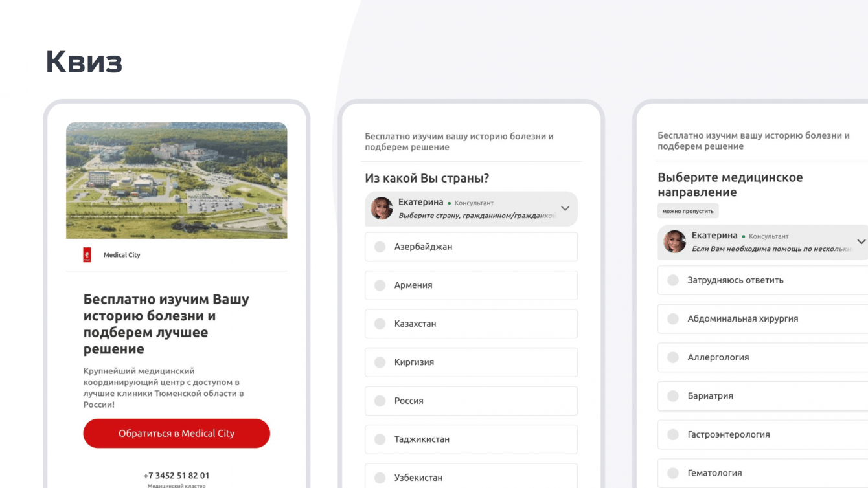
Task: Click the hint Выберите страну, гражданином/гражданкой
Action: coord(477,216)
